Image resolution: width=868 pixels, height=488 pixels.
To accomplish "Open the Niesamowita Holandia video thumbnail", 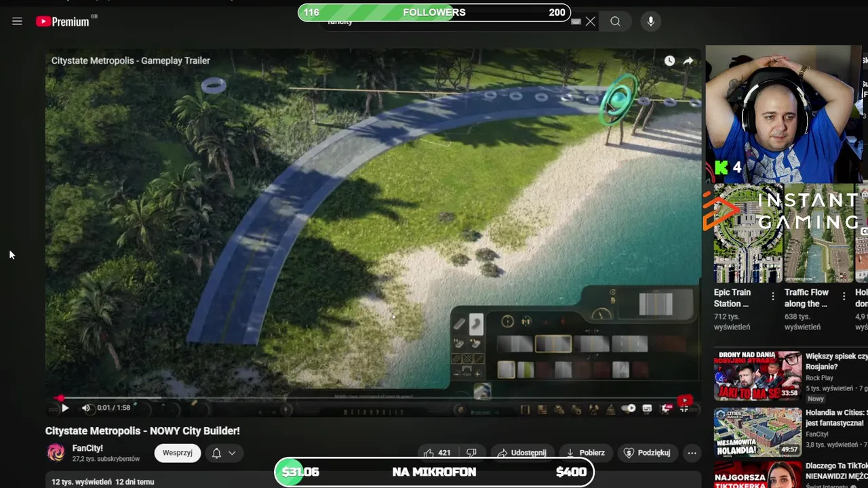I will pyautogui.click(x=757, y=432).
